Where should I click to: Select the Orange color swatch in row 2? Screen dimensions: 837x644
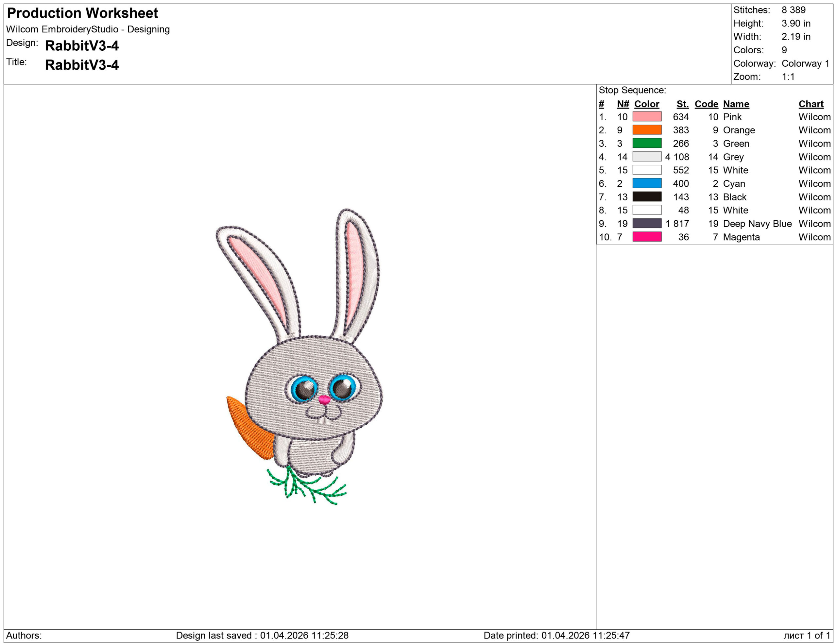click(647, 130)
